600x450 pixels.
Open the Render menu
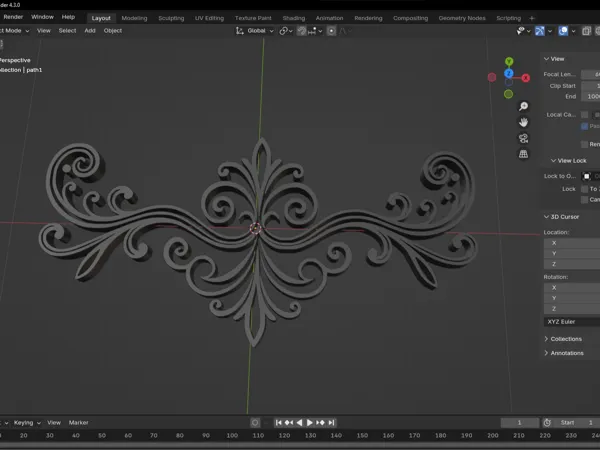click(13, 17)
